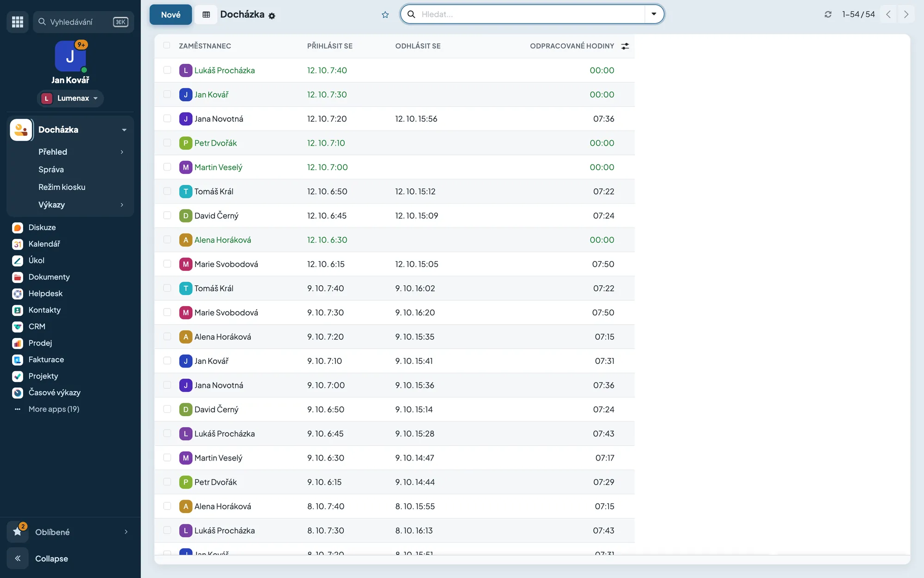Open the Lumenax company switcher
Viewport: 924px width, 578px height.
click(70, 98)
